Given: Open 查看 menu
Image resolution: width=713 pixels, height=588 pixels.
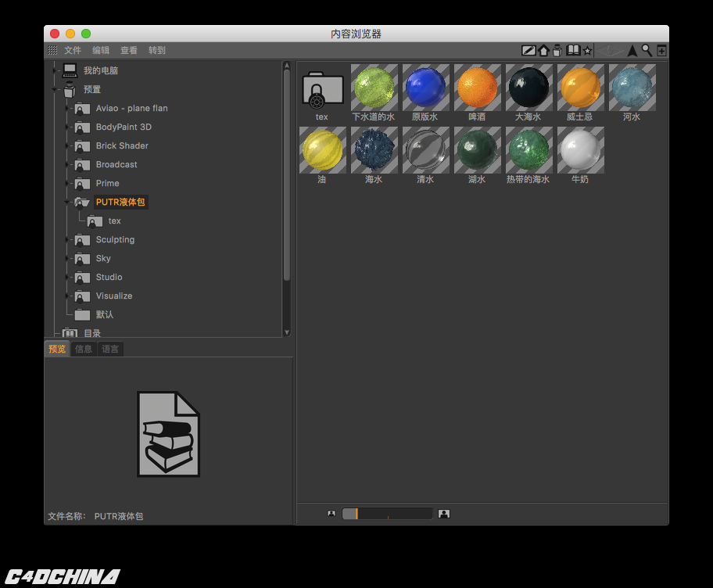Looking at the screenshot, I should coord(129,50).
